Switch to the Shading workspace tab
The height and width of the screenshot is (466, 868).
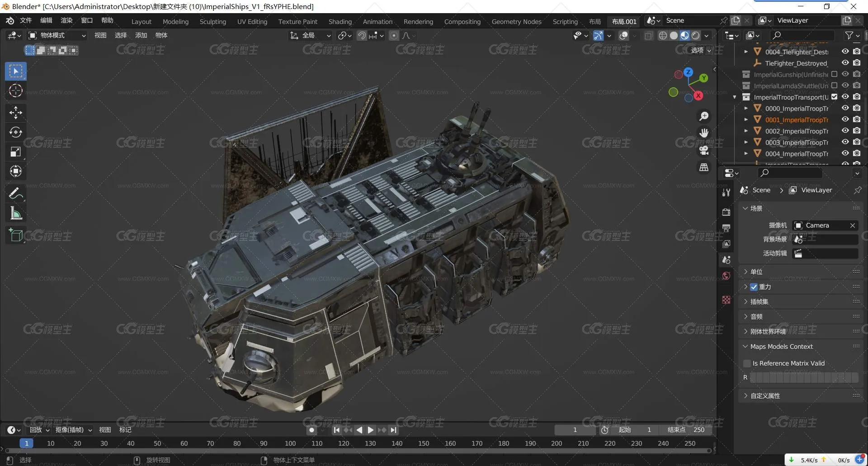(x=340, y=21)
